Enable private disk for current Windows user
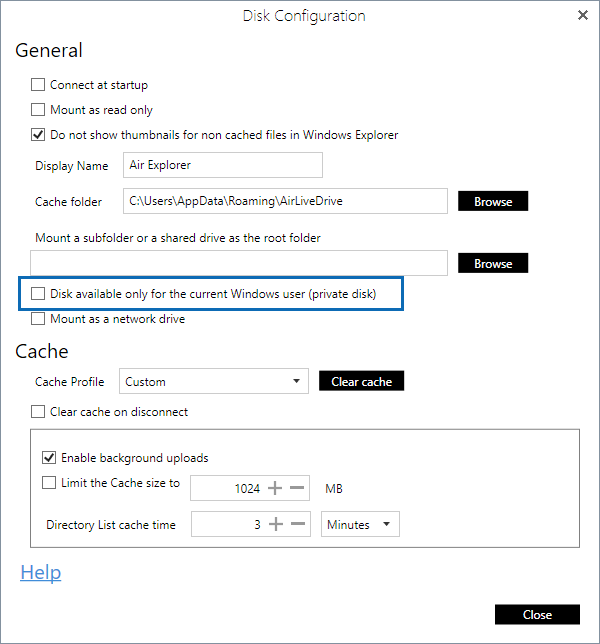The width and height of the screenshot is (600, 644). coord(38,294)
